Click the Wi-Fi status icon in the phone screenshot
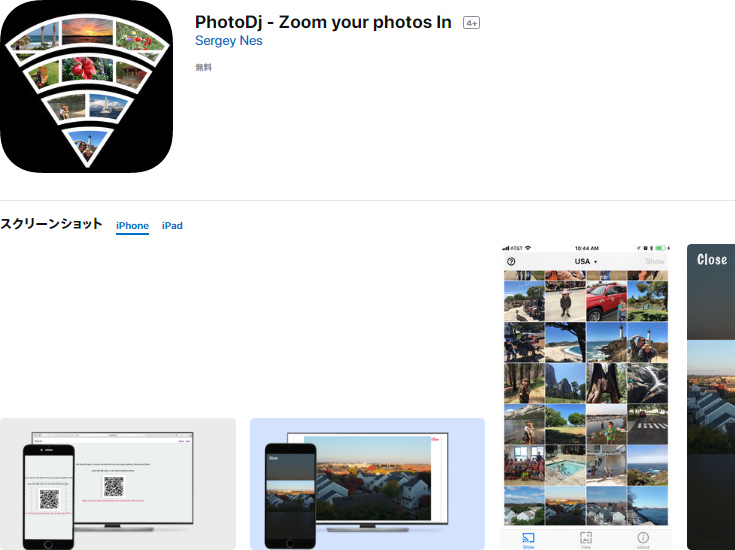Image resolution: width=735 pixels, height=550 pixels. point(528,248)
